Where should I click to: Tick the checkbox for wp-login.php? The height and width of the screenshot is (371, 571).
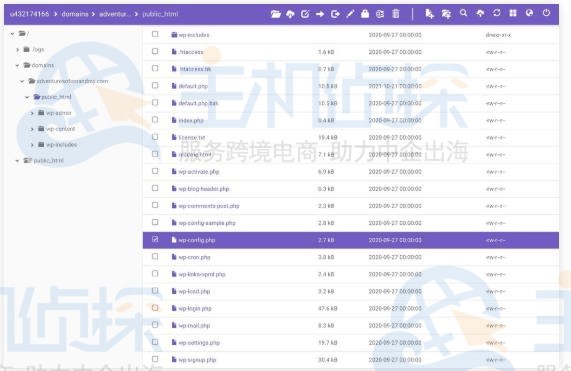click(x=155, y=308)
